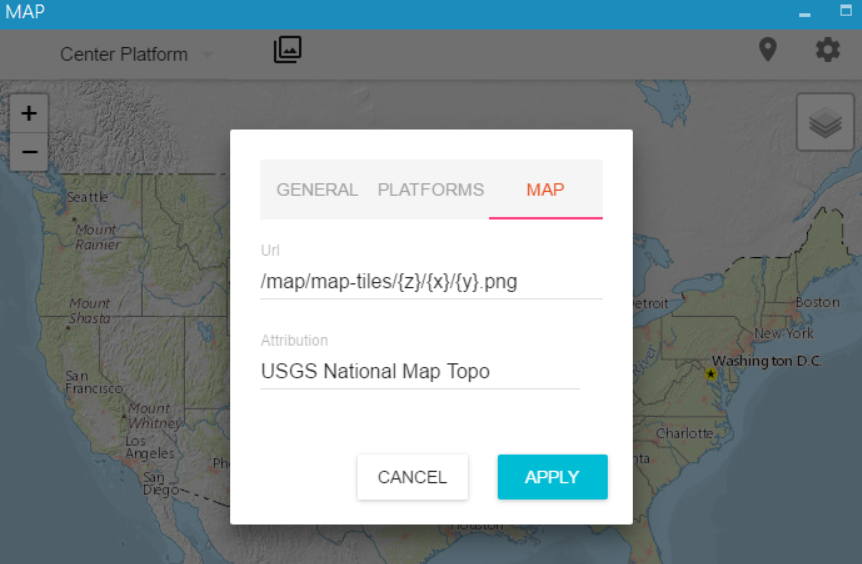Screen dimensions: 862x564
Task: Open settings with the gear icon
Action: [827, 50]
